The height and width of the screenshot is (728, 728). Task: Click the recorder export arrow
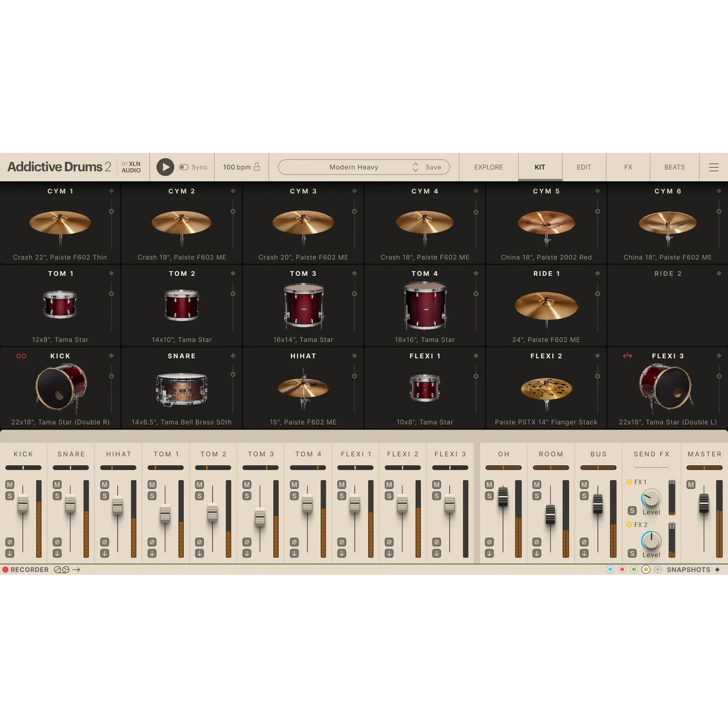[76, 569]
